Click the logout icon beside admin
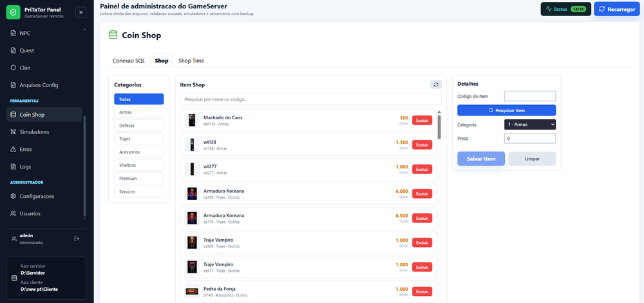The image size is (644, 303). tap(77, 239)
